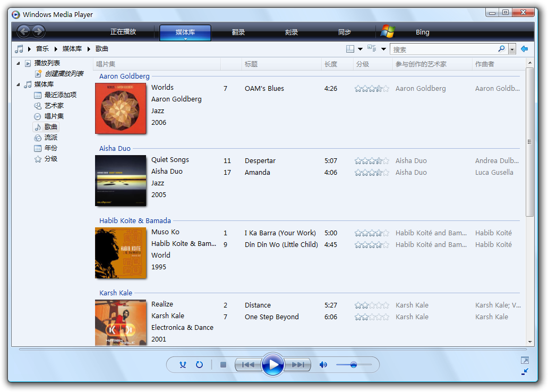Switch to the 同步 tab
Viewport: 548px width, 392px height.
click(345, 32)
